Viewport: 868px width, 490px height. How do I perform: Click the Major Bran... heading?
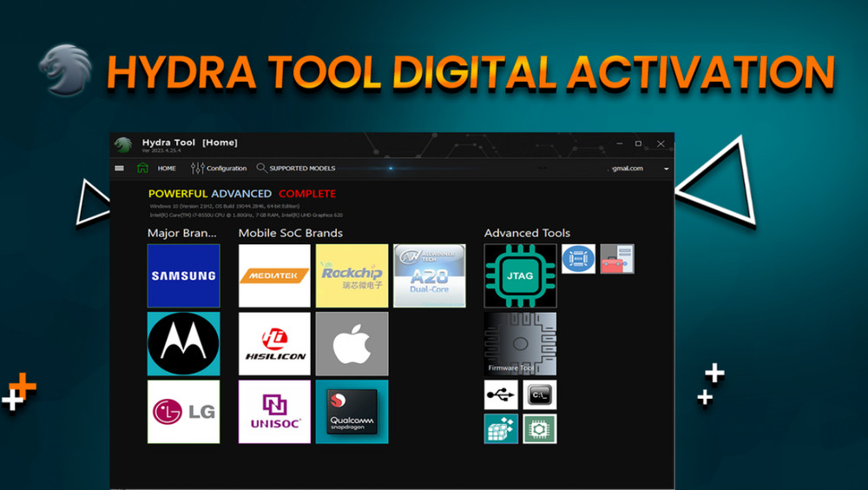(181, 233)
